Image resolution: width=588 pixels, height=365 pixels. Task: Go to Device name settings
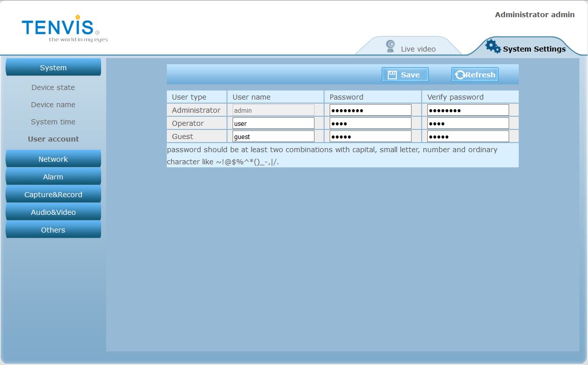(53, 105)
